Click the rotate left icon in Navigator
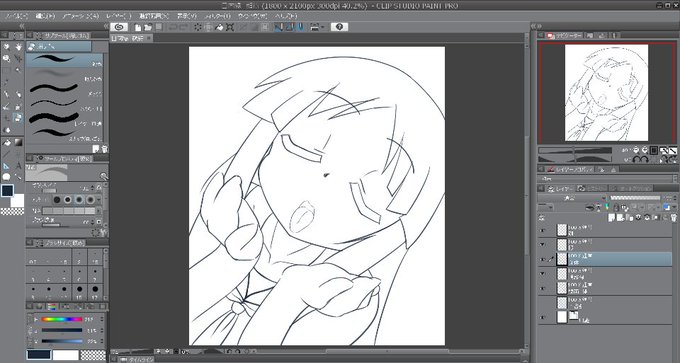 tap(636, 160)
